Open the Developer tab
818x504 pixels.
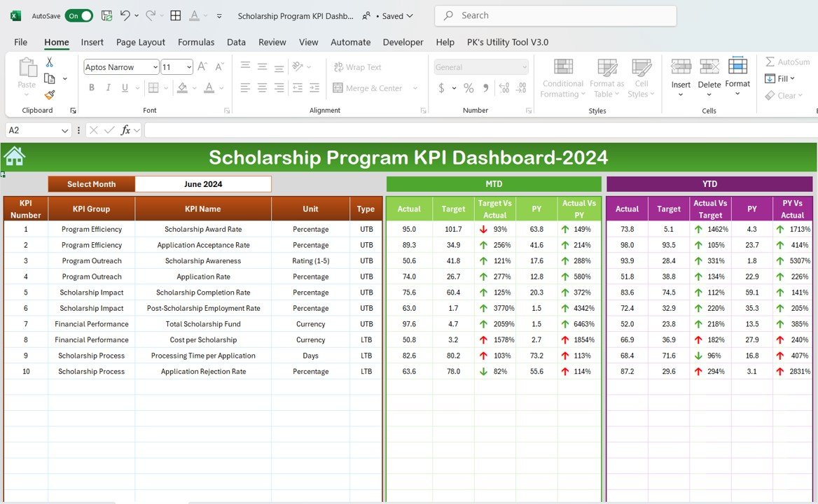[x=403, y=42]
